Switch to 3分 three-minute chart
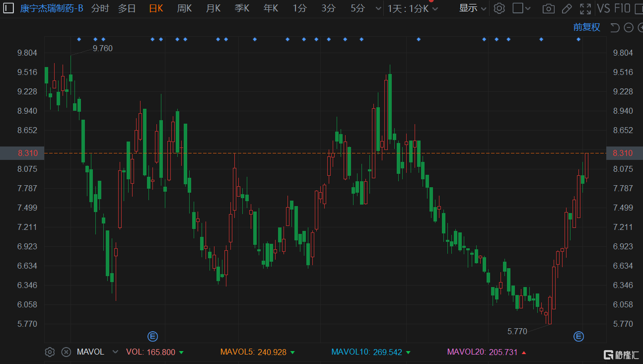 pyautogui.click(x=328, y=8)
